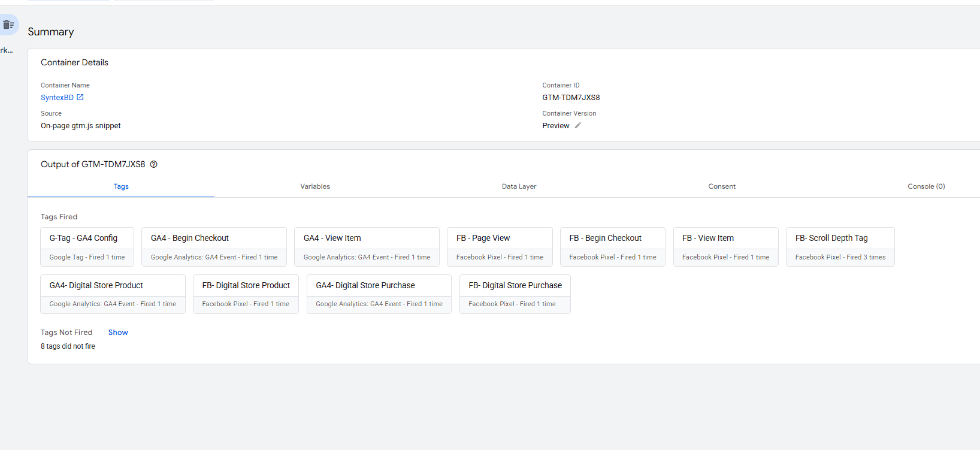
Task: Open the G-Tag - GA4 Config tag card
Action: (87, 246)
